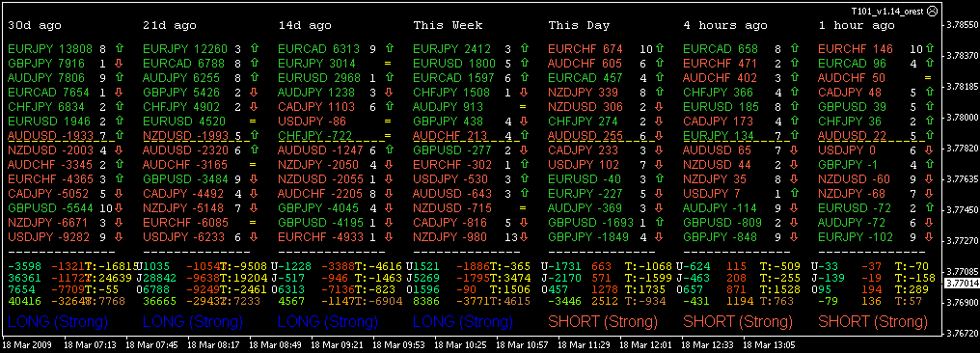The width and height of the screenshot is (980, 353).
Task: Click the underlined AUDUSD 22 entry
Action: point(852,135)
